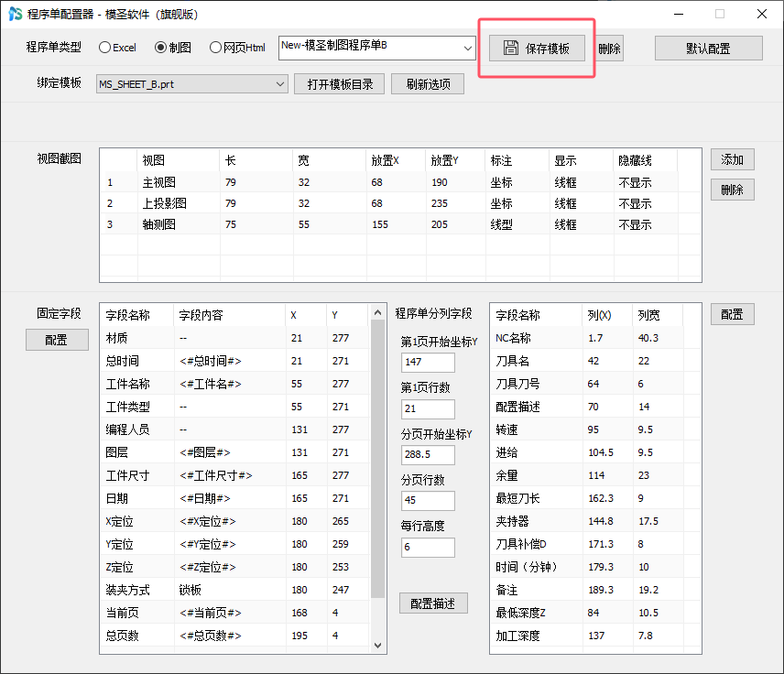Click the fixed-fields scrollbar down arrow
Screen dimensions: 784x674
(378, 646)
